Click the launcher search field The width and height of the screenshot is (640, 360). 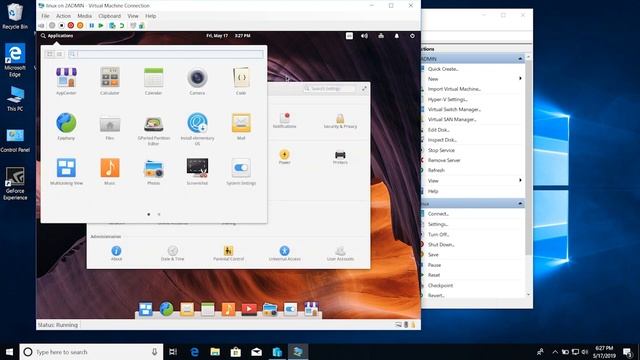click(x=166, y=54)
